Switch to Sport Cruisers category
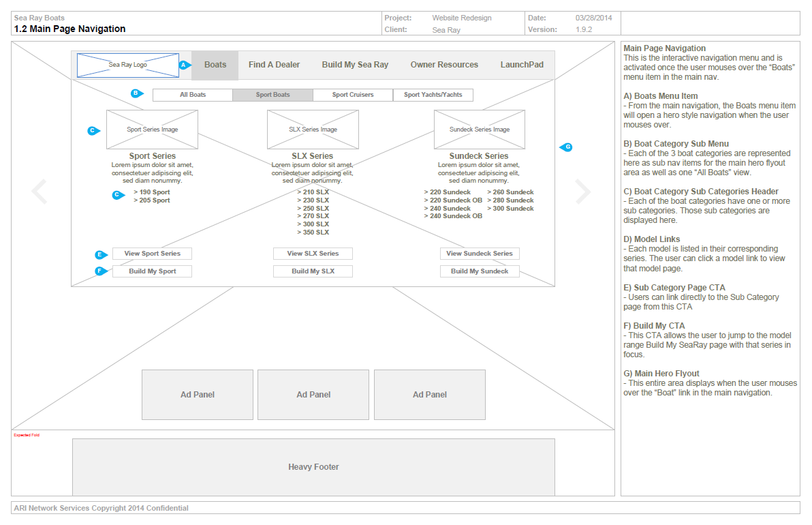 (x=353, y=95)
